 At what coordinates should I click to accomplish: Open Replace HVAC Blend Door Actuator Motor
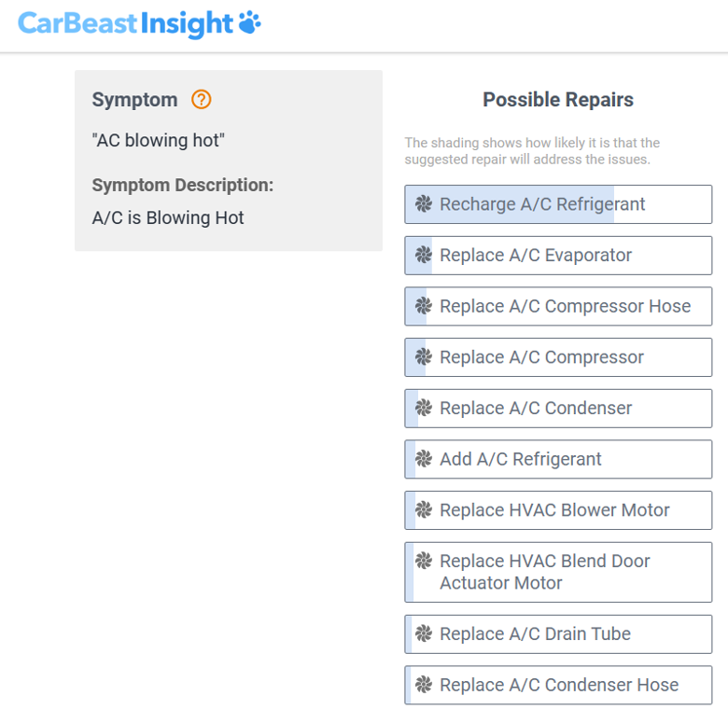pos(558,572)
